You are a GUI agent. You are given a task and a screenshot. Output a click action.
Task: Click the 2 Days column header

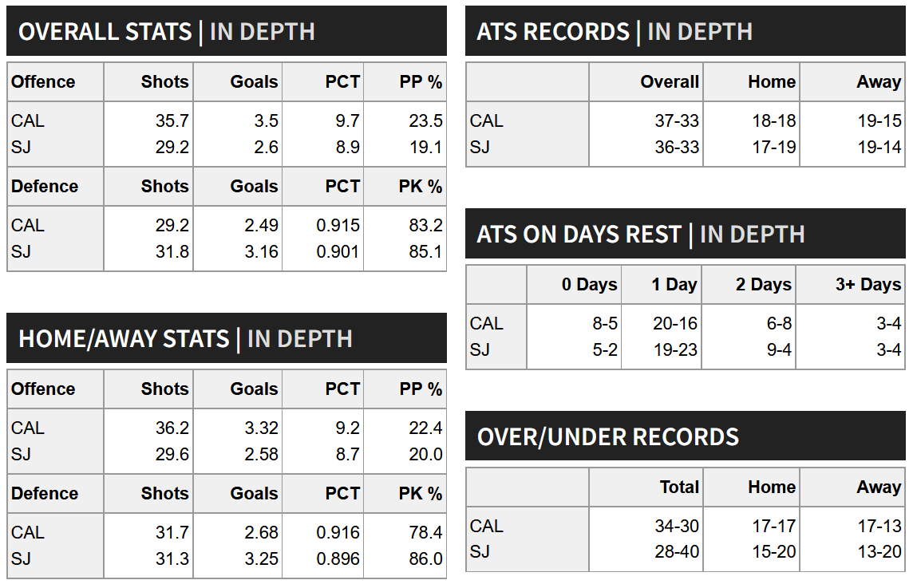pos(763,285)
